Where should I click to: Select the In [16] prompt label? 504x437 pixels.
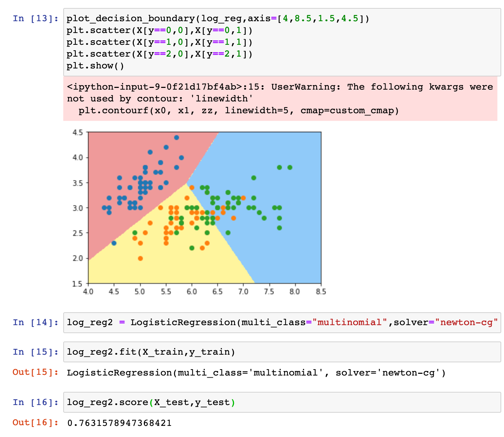point(35,402)
